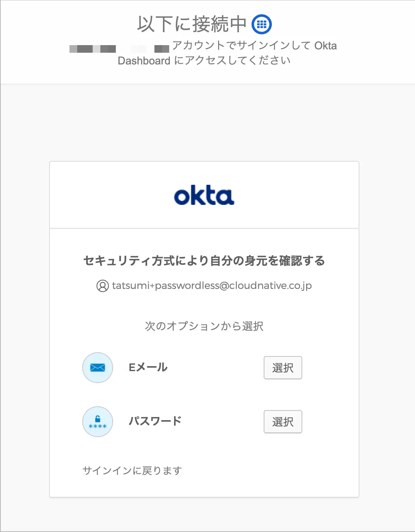
Task: Click the 以下に接続中 heading
Action: pyautogui.click(x=192, y=24)
